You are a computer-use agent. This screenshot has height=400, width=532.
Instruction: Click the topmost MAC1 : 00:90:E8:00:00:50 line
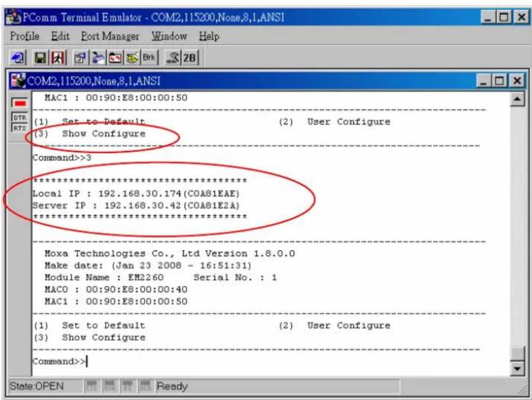(116, 98)
